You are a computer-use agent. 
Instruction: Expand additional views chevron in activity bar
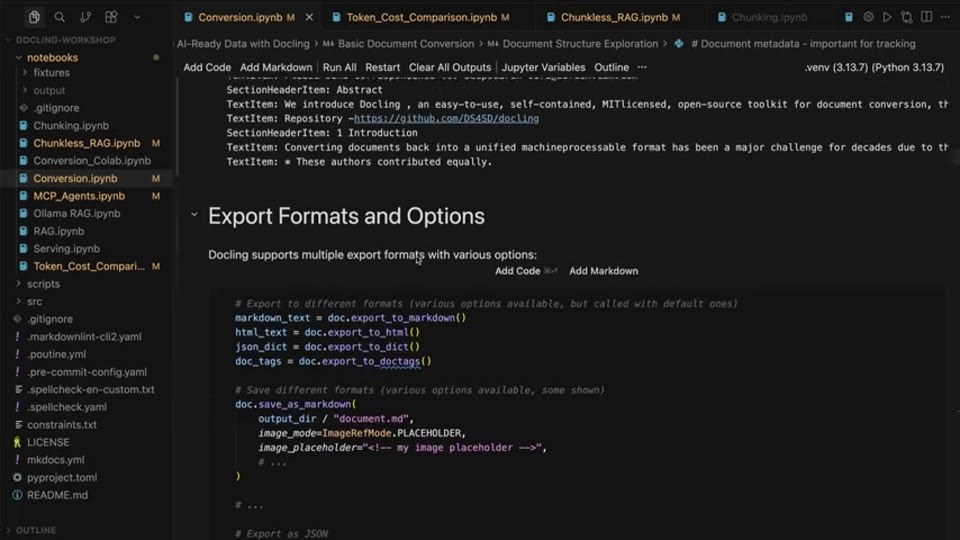(x=137, y=17)
